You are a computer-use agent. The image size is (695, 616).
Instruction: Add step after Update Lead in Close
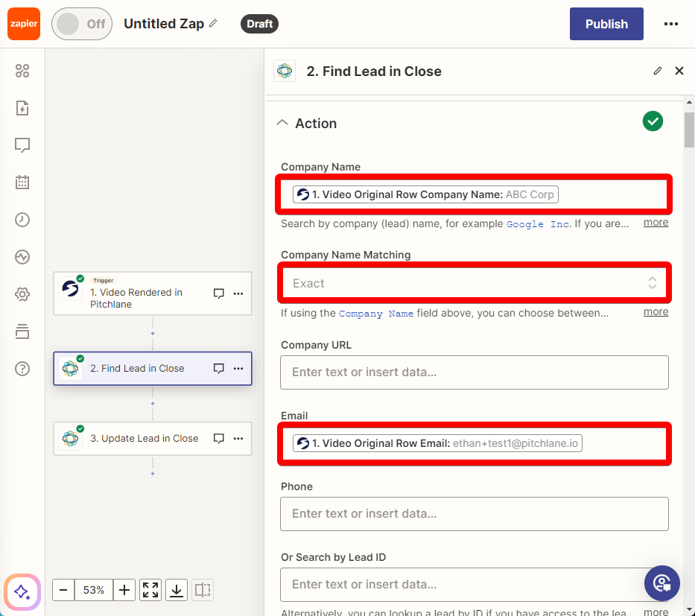coord(153,474)
